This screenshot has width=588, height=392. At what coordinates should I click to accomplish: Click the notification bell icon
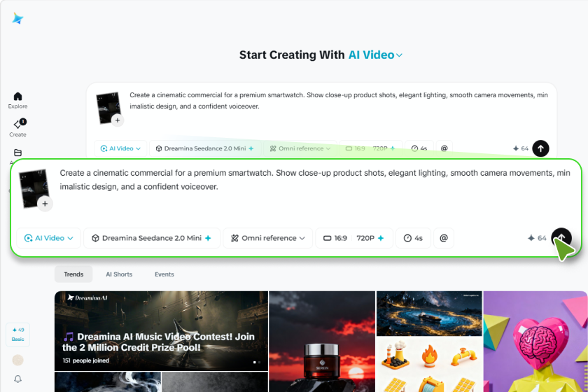[x=17, y=379]
